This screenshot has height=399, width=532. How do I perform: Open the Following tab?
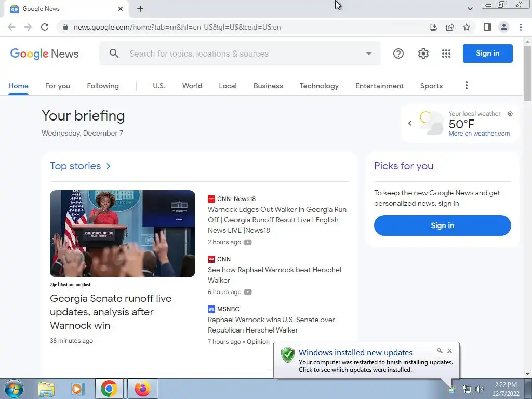[x=103, y=86]
